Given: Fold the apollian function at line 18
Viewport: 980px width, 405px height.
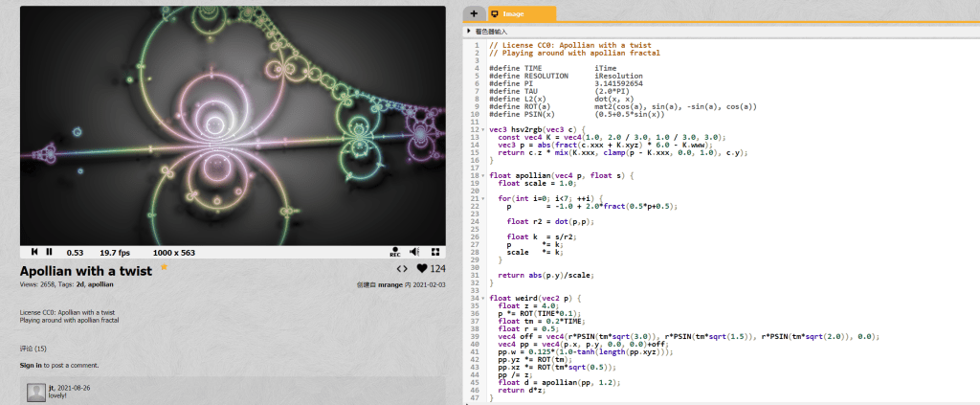Looking at the screenshot, I should point(483,176).
